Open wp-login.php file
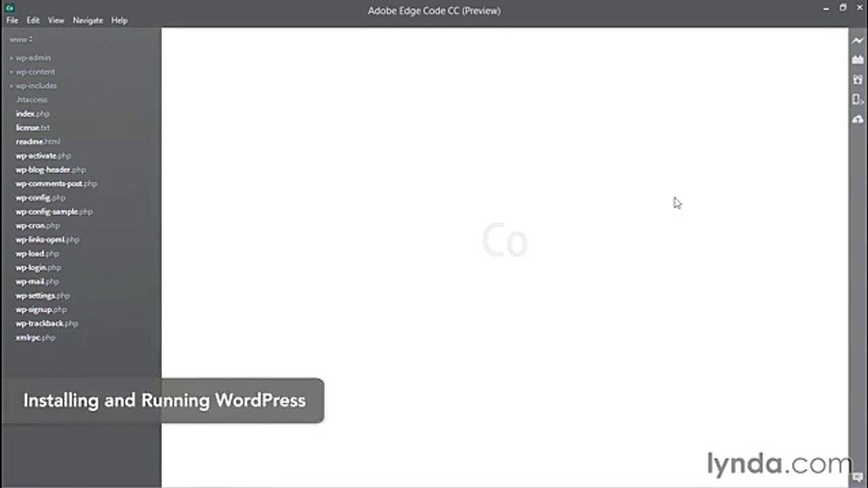Image resolution: width=868 pixels, height=488 pixels. pos(39,268)
